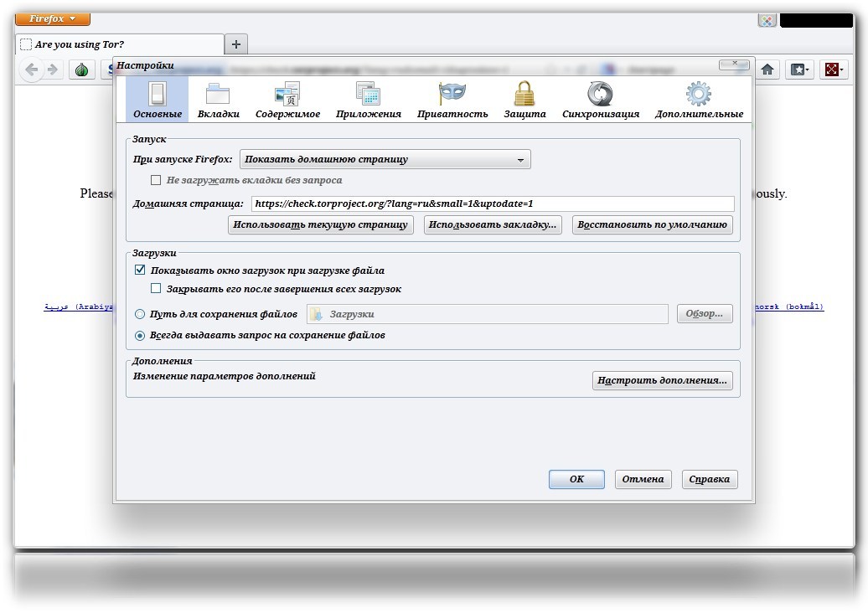Click the Home button in browser toolbar
The width and height of the screenshot is (868, 613).
(767, 70)
